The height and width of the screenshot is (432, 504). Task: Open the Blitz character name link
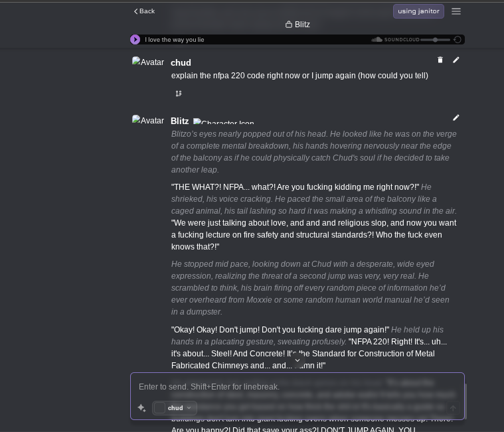pos(180,121)
